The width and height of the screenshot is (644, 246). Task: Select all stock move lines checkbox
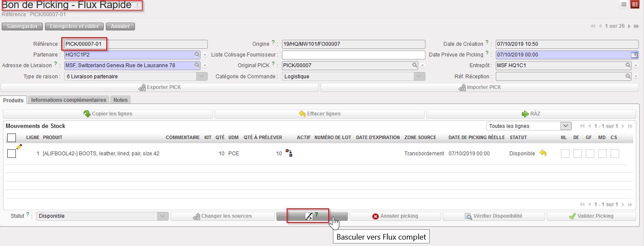click(x=12, y=137)
